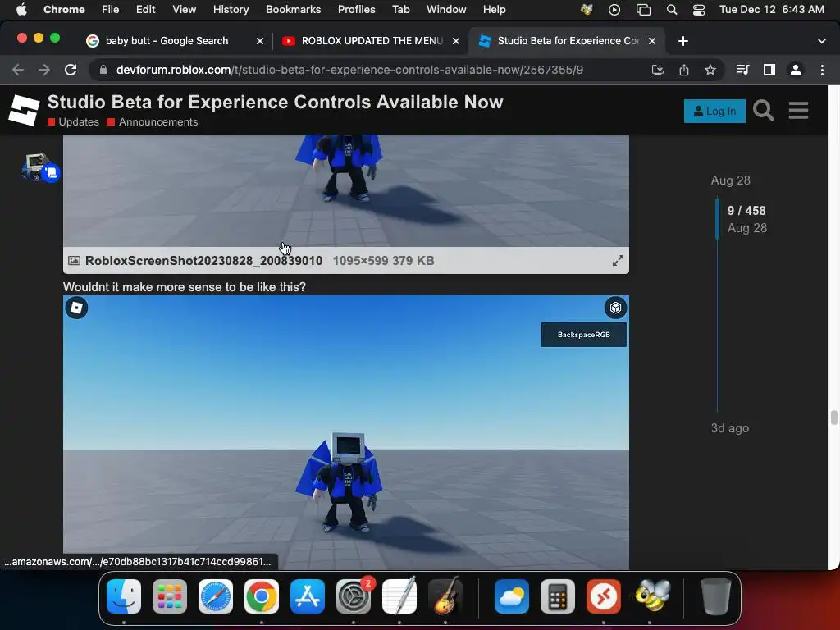Open System Settings from the Dock
This screenshot has height=630, width=840.
point(354,596)
